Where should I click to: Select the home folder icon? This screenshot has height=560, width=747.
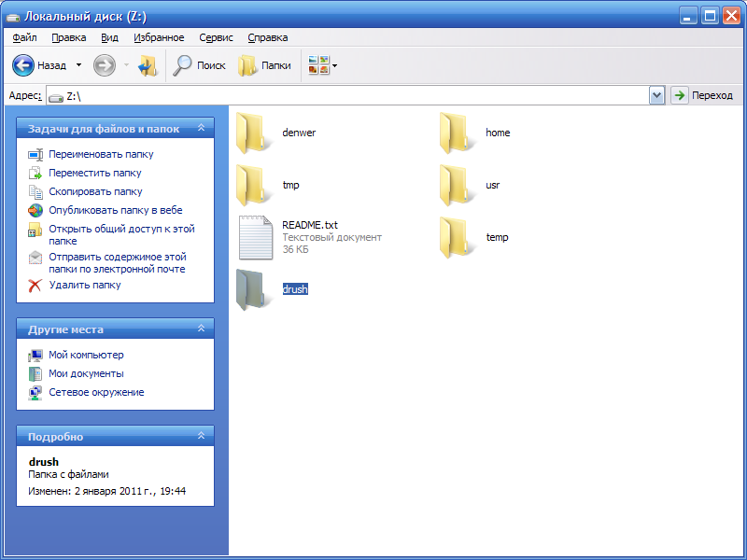tap(456, 133)
